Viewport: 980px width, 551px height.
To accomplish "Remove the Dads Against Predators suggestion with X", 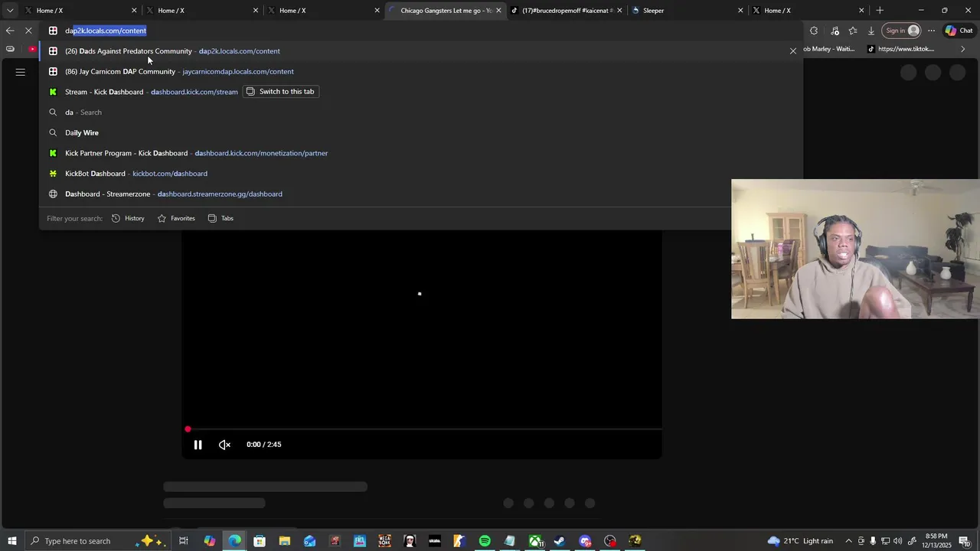I will (x=793, y=51).
